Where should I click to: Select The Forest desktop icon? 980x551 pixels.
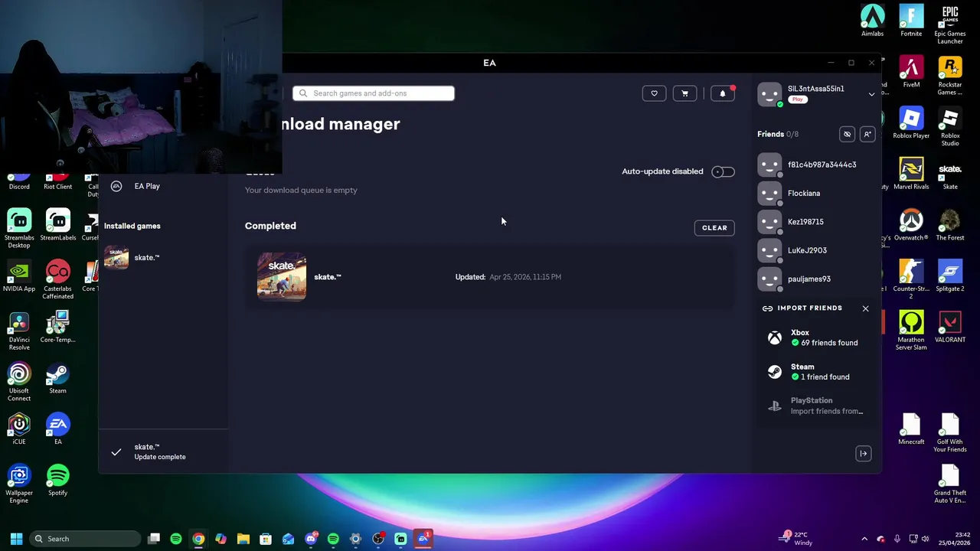pyautogui.click(x=950, y=225)
